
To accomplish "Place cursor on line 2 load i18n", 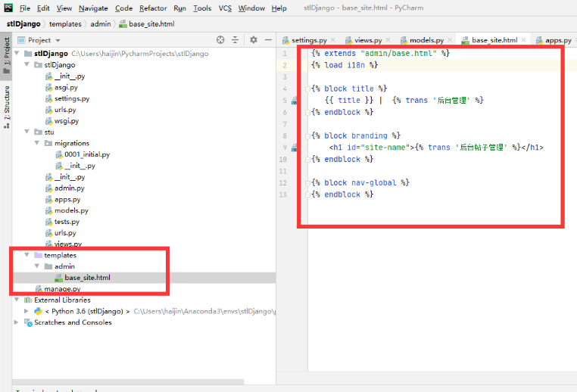I will [x=344, y=65].
